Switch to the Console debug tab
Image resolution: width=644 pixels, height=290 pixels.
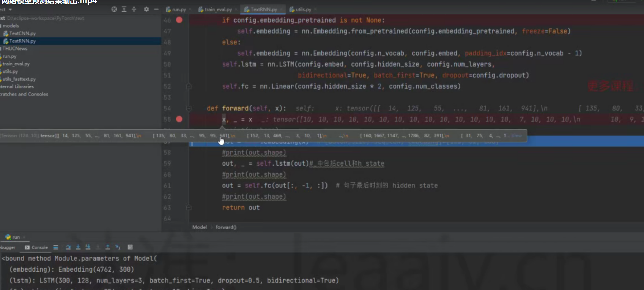[x=37, y=247]
